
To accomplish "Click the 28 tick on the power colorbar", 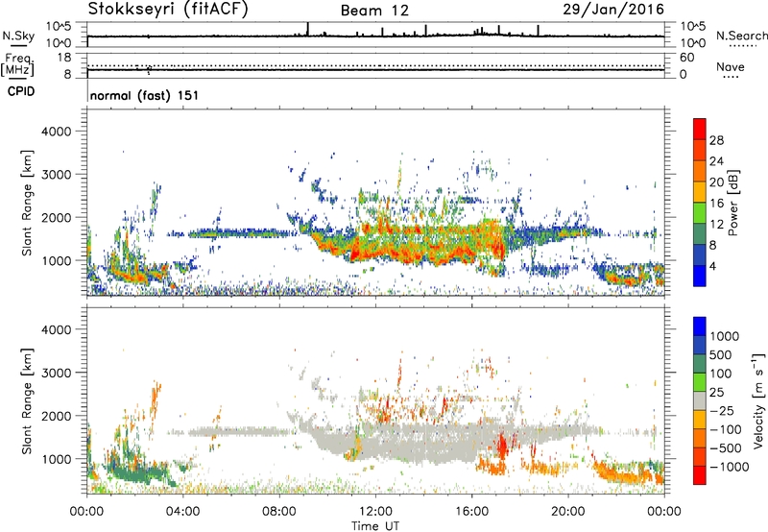I will point(716,140).
